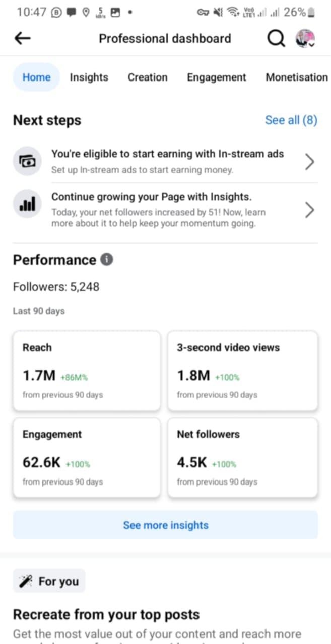The image size is (331, 644).
Task: Switch to Insights tab
Action: [89, 77]
